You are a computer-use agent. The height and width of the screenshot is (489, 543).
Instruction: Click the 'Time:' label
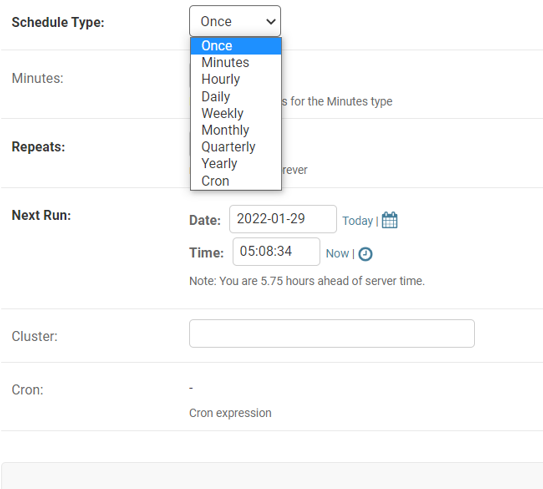[x=206, y=253]
